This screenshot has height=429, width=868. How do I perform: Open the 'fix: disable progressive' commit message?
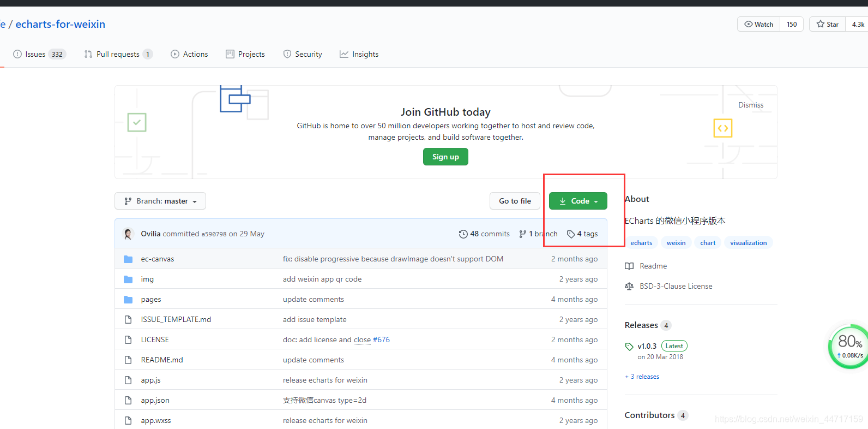coord(393,259)
